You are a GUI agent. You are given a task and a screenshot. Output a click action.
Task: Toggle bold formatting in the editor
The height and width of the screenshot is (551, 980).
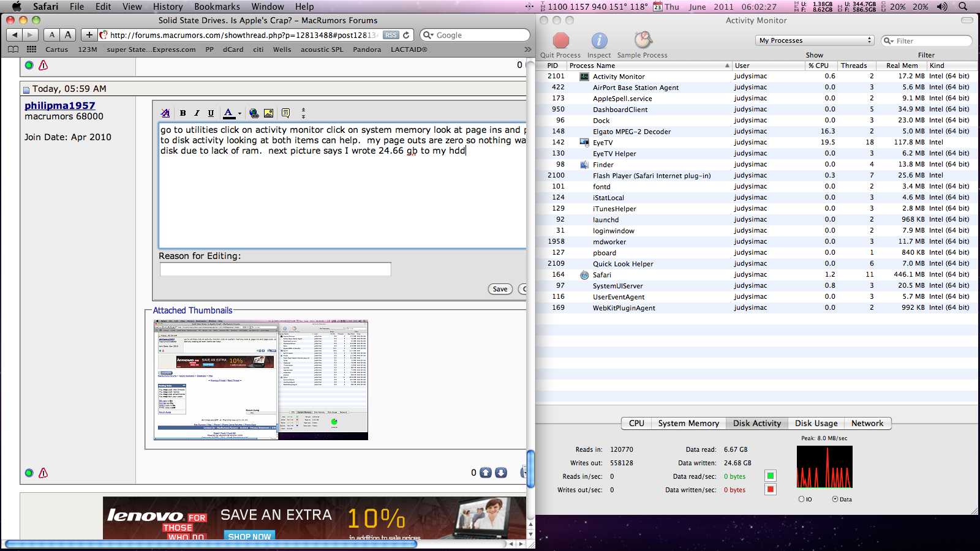(x=183, y=113)
